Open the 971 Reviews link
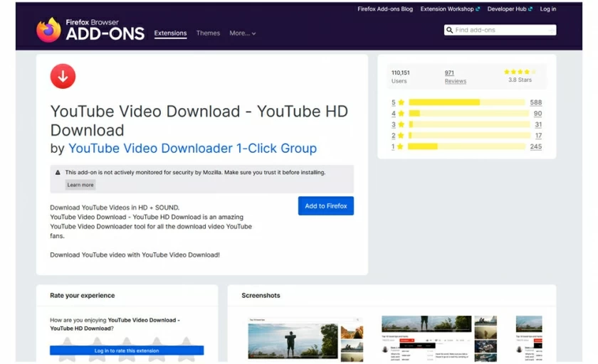Viewport: 598px width, 364px height. click(x=456, y=77)
